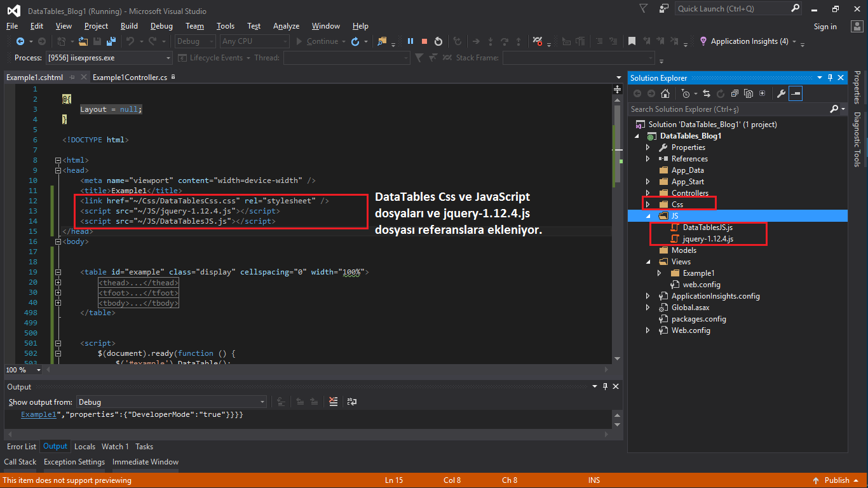Click the red Stop Debugging icon
The width and height of the screenshot is (868, 488).
click(424, 41)
